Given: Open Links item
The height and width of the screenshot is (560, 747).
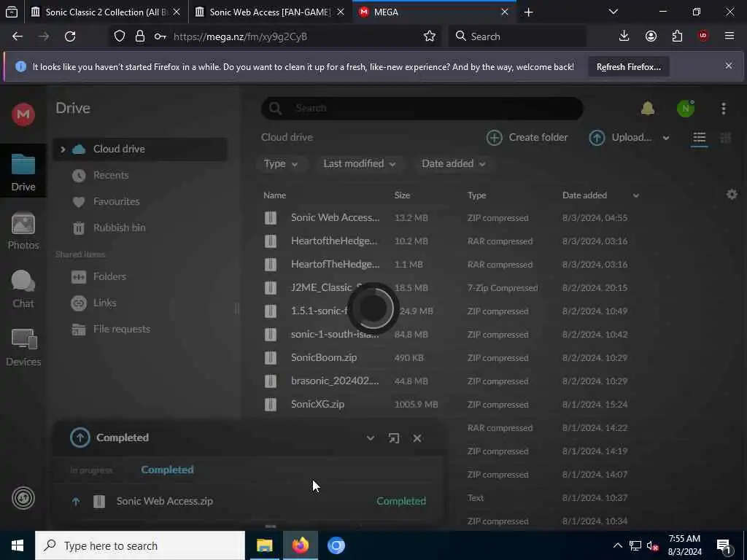Looking at the screenshot, I should pos(104,303).
